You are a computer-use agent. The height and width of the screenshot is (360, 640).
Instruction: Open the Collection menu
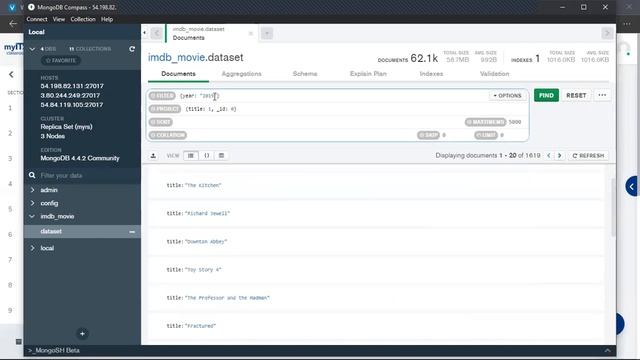(83, 19)
